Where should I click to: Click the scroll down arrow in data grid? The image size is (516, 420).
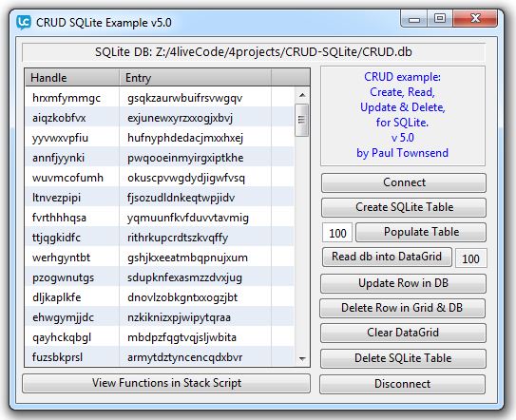click(x=302, y=358)
